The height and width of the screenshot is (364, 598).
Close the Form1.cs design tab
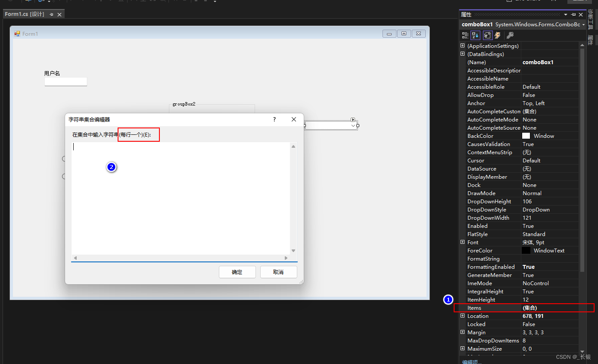59,14
